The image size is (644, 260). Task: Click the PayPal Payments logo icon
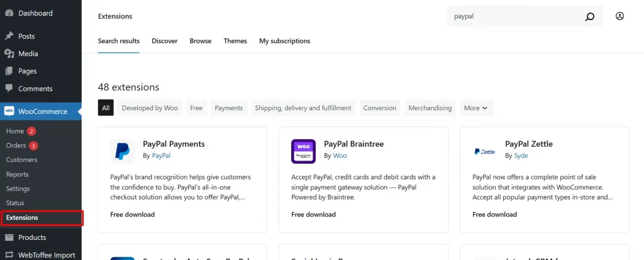(122, 151)
